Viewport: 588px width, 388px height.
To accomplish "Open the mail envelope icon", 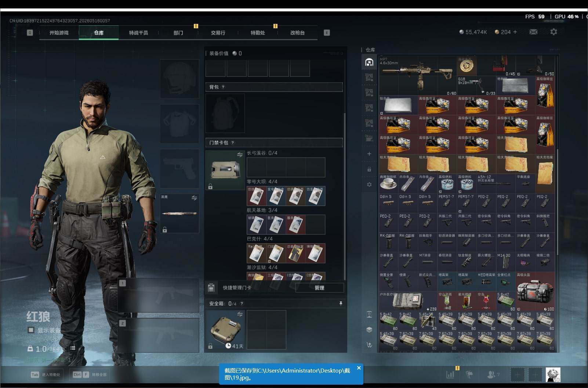I will 533,32.
